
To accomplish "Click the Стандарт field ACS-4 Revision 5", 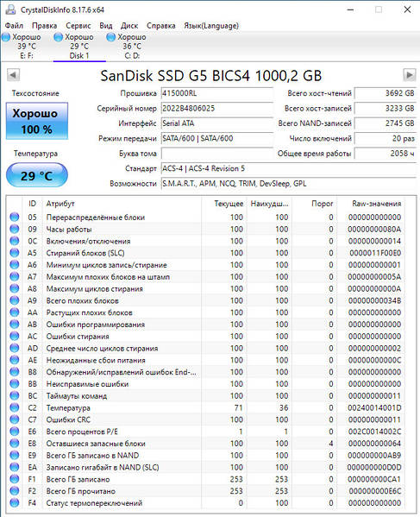I will [289, 168].
